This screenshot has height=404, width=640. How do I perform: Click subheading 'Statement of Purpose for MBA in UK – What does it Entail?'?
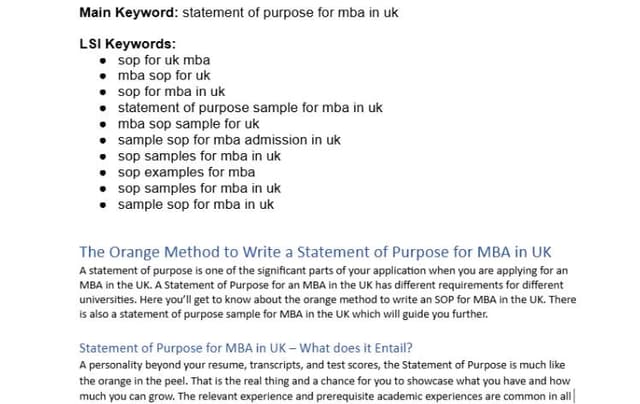(246, 348)
